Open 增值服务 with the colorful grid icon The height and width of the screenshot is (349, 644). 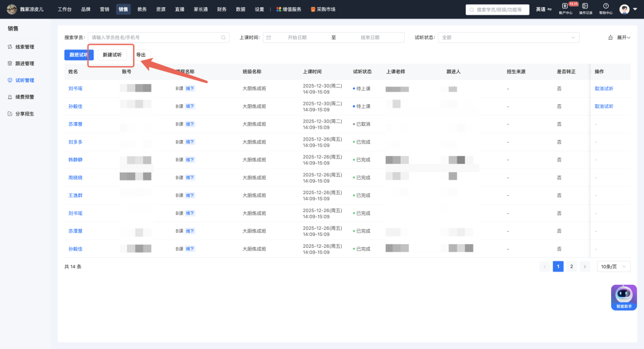pyautogui.click(x=289, y=9)
